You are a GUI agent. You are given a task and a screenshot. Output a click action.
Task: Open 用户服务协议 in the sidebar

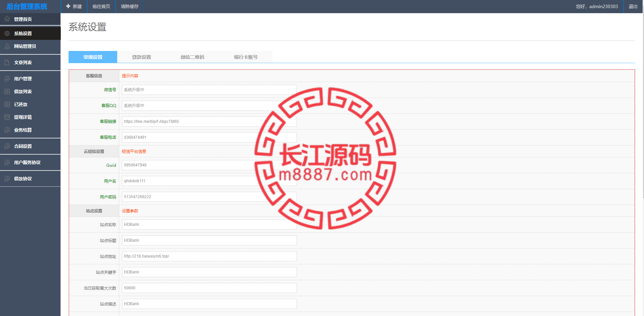(30, 162)
